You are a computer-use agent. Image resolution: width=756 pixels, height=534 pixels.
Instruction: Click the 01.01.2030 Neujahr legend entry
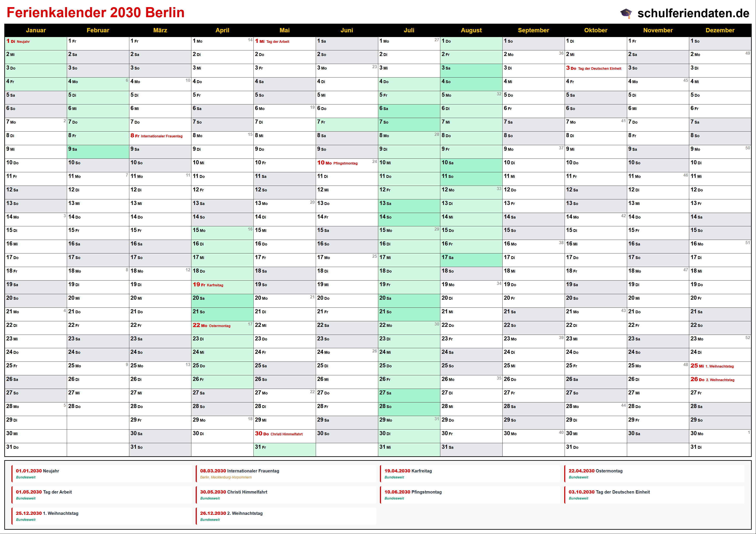[x=37, y=471]
